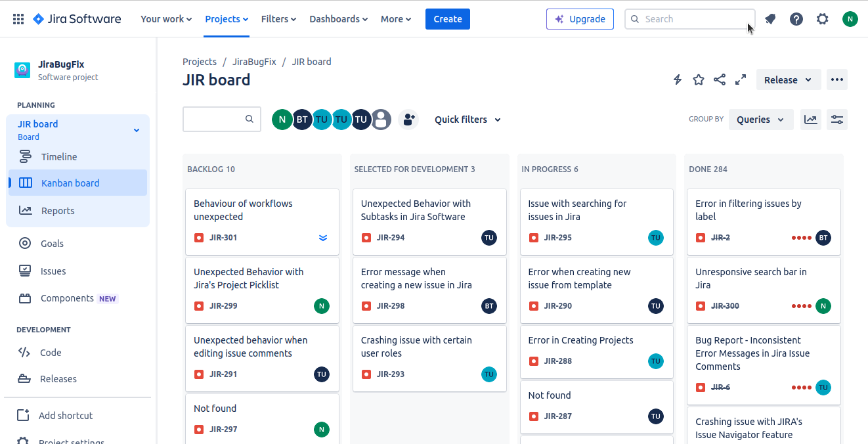Click assignee avatar on JIR-295 card

656,238
